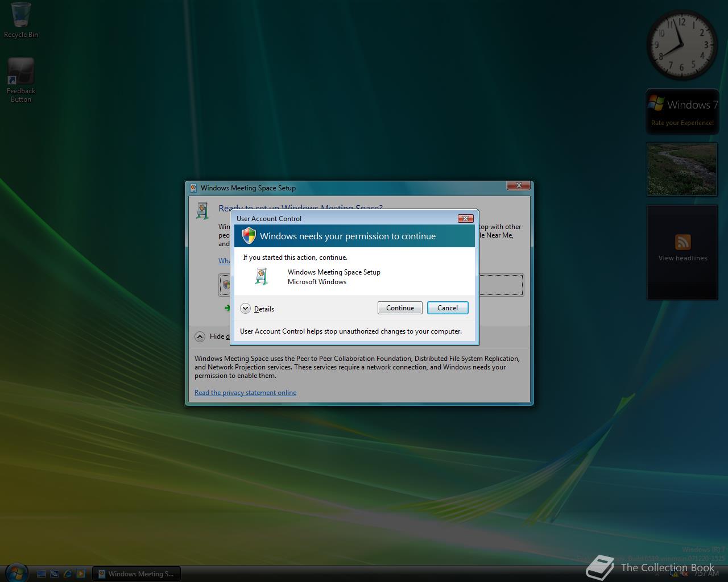Viewport: 728px width, 582px height.
Task: Click the Meeting Space easel icon beside heading
Action: 202,210
